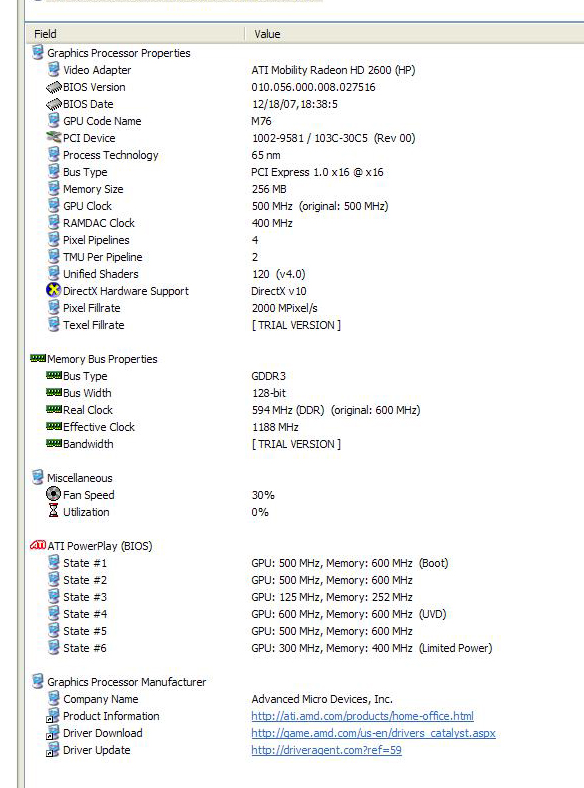Select the 256 MB memory size value
Screen dimensions: 584x788
click(x=269, y=189)
